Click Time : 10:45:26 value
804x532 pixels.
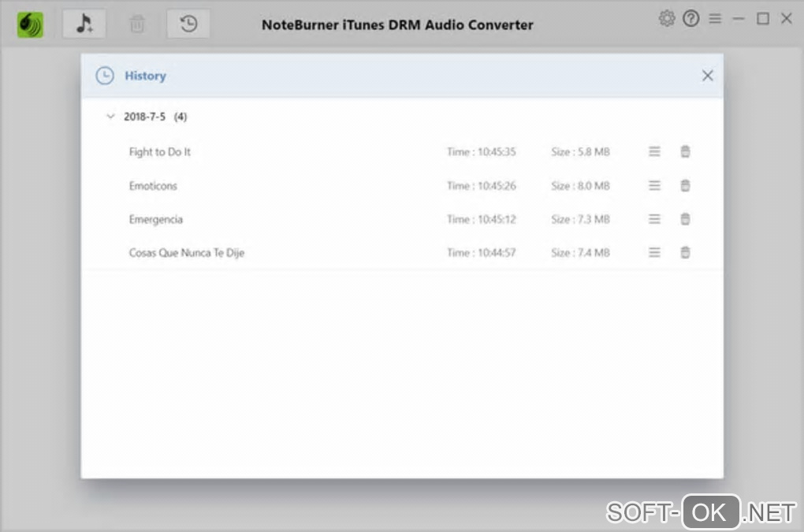(x=482, y=185)
